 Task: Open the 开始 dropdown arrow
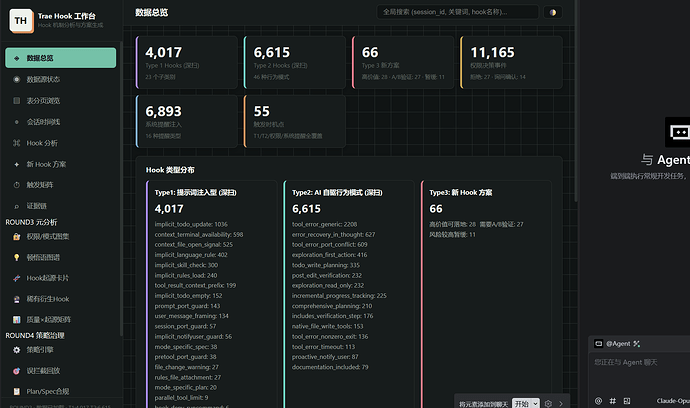(536, 404)
